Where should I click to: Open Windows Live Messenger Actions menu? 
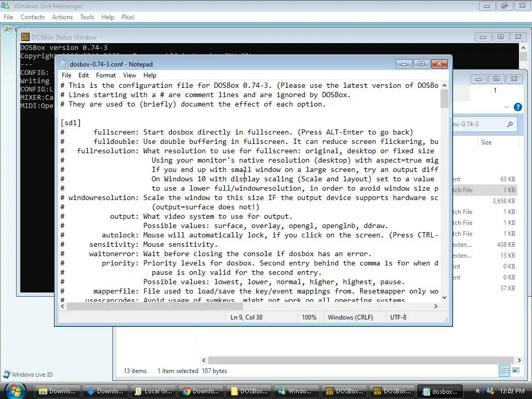[62, 17]
